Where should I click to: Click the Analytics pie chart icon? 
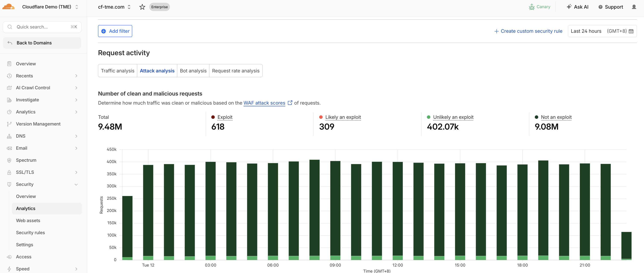[9, 112]
